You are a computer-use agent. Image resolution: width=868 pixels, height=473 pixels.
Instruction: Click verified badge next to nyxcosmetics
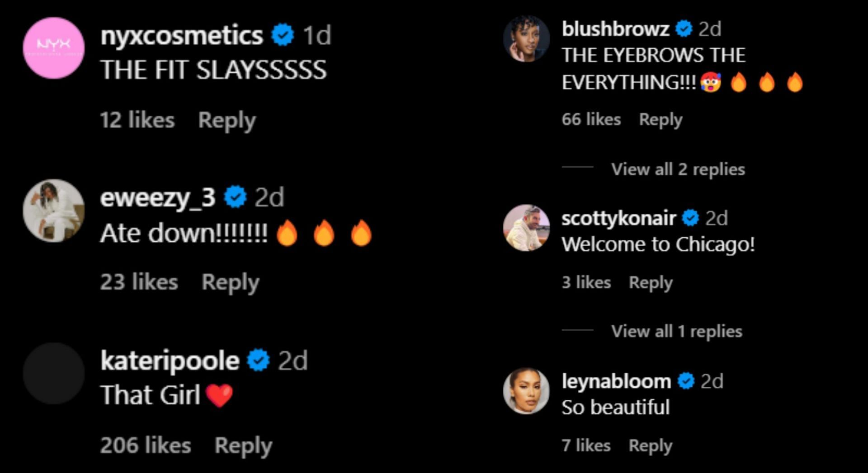[x=283, y=35]
